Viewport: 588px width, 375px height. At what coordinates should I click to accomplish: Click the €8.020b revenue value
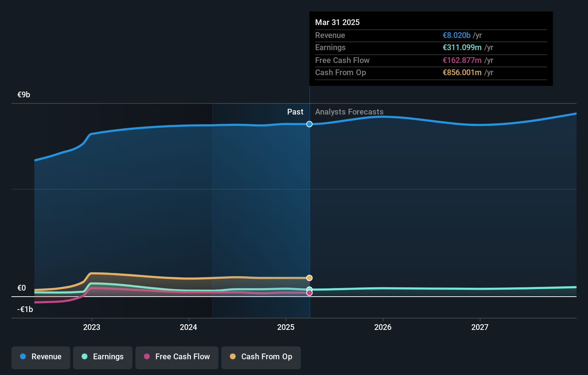click(x=457, y=35)
